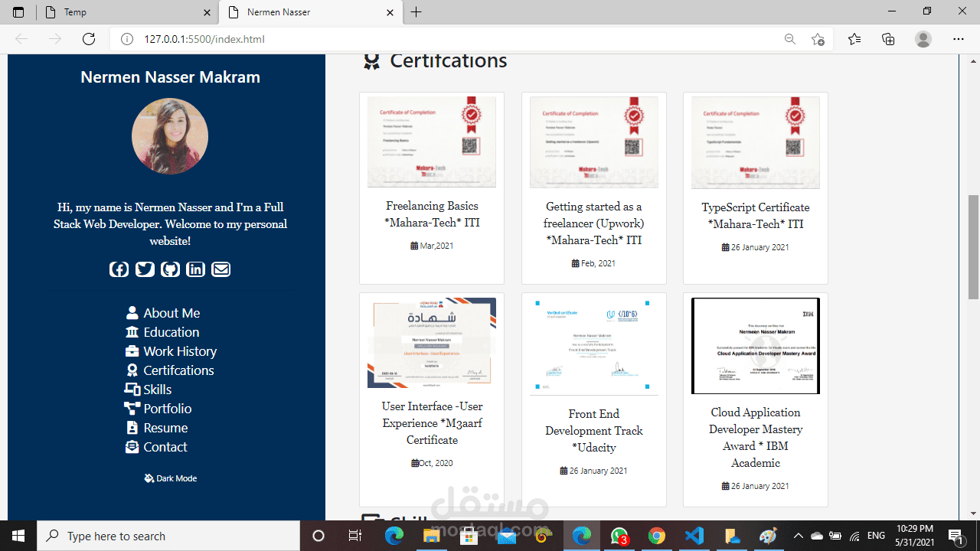
Task: Open Resume link in sidebar
Action: 157,428
